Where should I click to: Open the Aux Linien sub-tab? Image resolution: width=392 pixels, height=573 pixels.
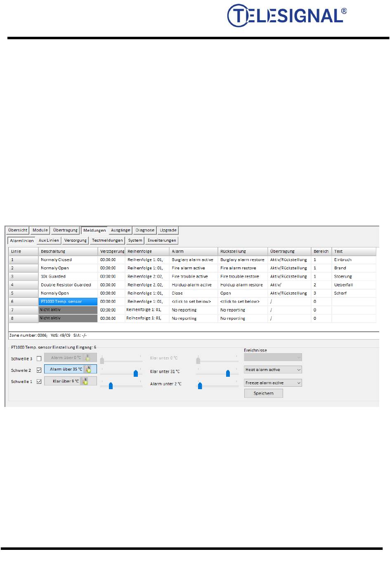tap(49, 240)
